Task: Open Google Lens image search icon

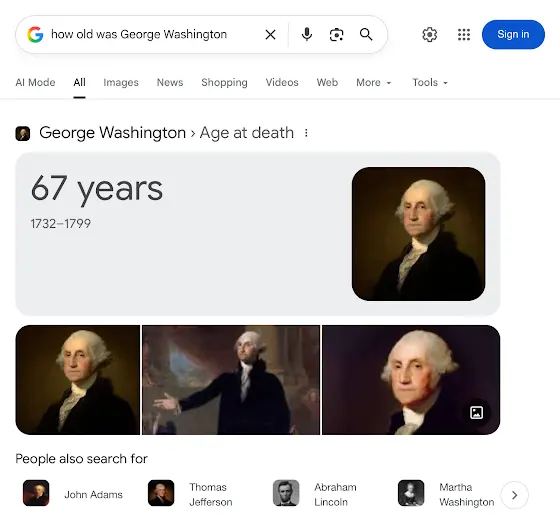Action: tap(336, 35)
